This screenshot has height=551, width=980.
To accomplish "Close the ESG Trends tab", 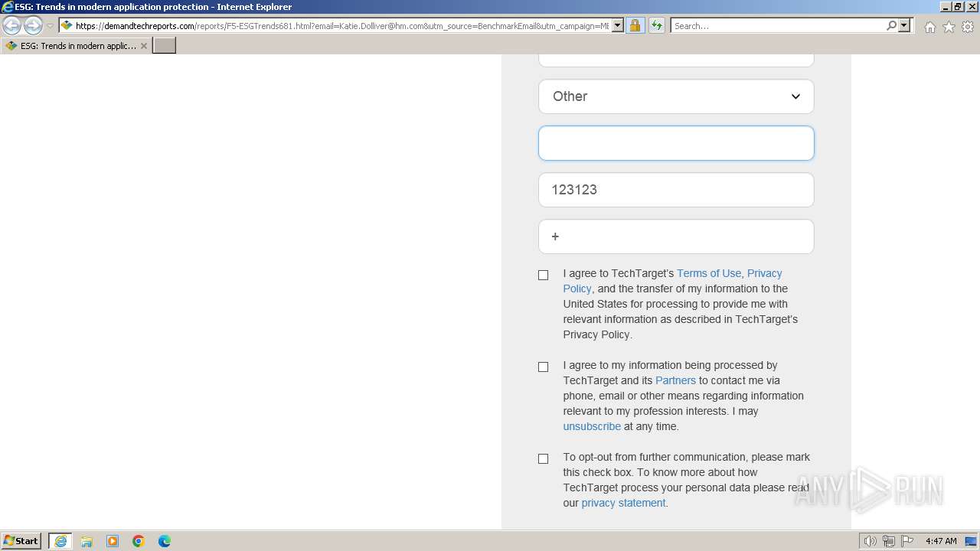I will (143, 46).
